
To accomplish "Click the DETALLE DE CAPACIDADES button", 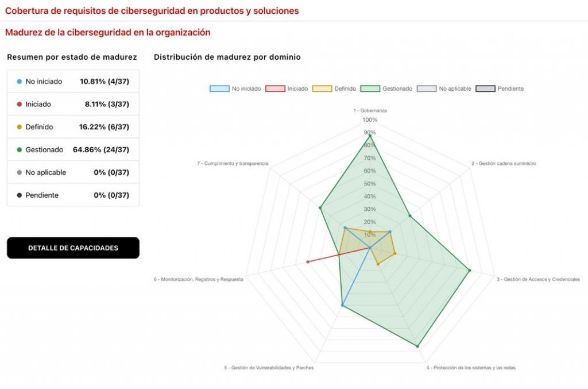I will [x=73, y=248].
